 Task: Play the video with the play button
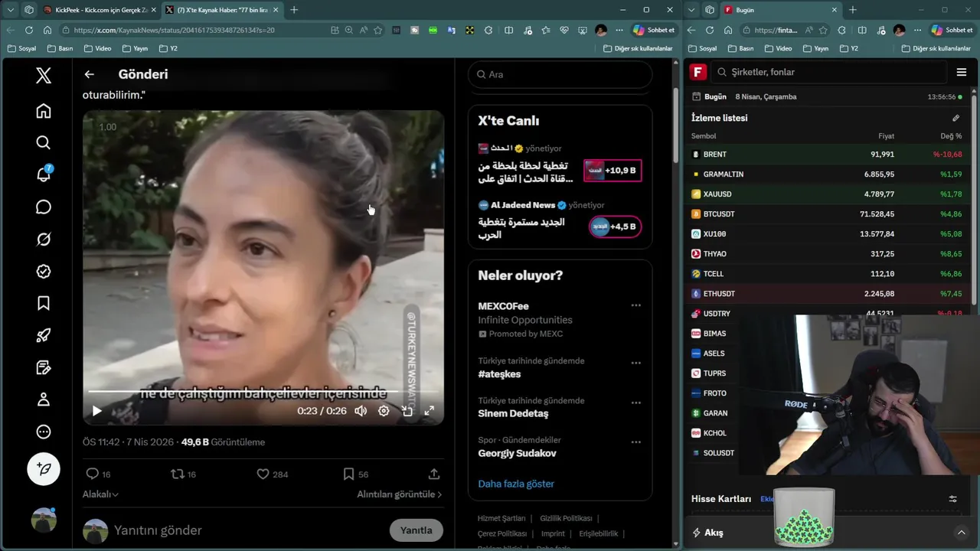click(96, 411)
